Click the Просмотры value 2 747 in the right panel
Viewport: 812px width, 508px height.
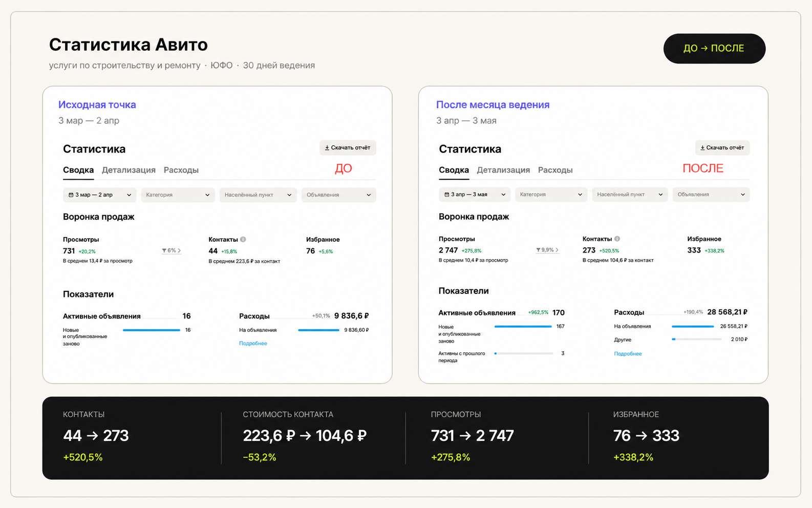click(448, 250)
